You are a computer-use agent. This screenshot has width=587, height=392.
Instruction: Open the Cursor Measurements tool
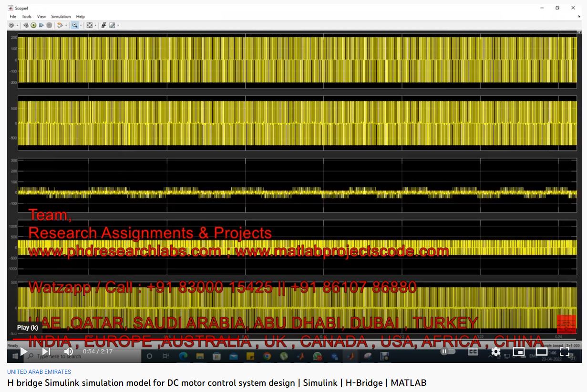tap(112, 25)
